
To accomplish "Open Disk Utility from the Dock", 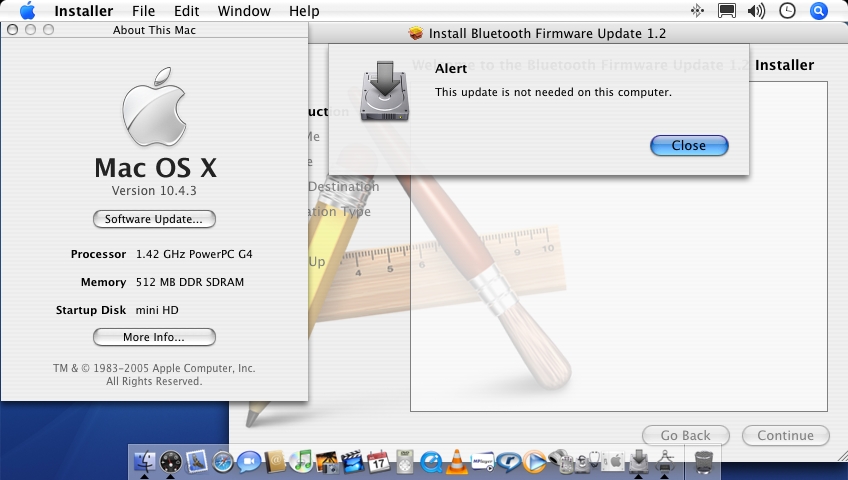I will point(587,462).
